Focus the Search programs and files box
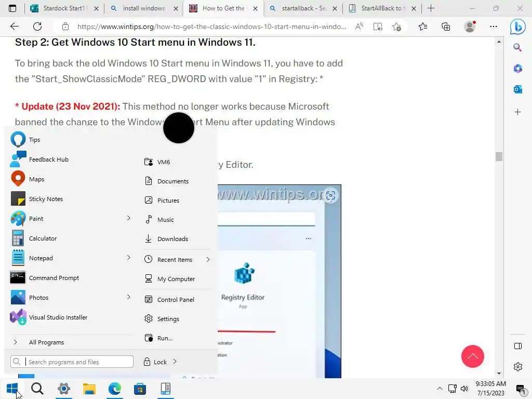The width and height of the screenshot is (532, 399). [72, 362]
